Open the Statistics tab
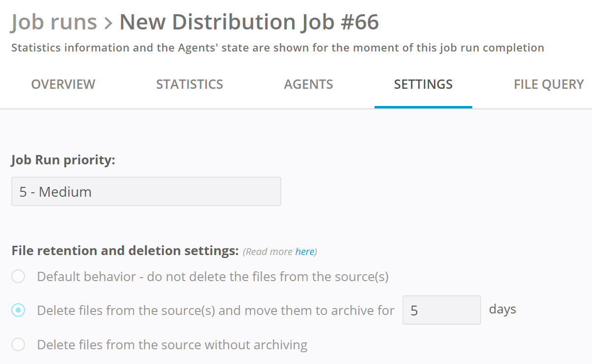Screen dimensions: 592x364 click(189, 84)
